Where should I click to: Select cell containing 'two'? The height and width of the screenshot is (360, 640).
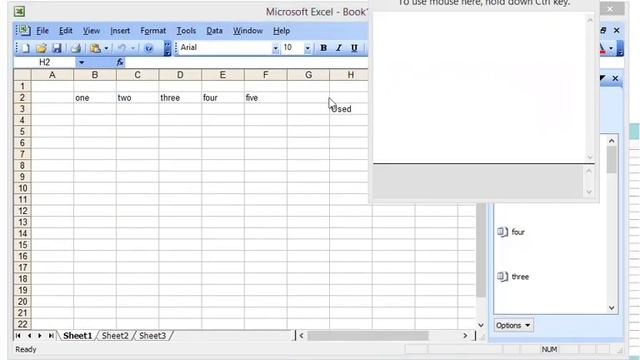point(138,98)
